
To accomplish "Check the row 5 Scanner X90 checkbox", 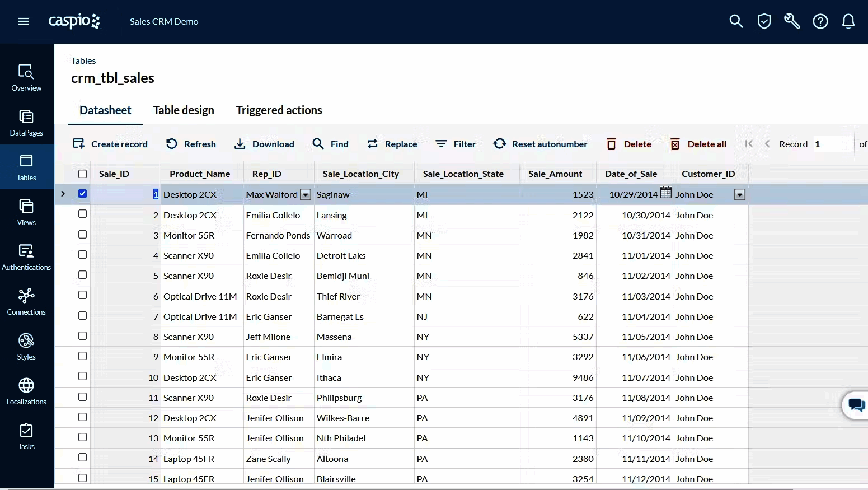I will click(x=83, y=275).
